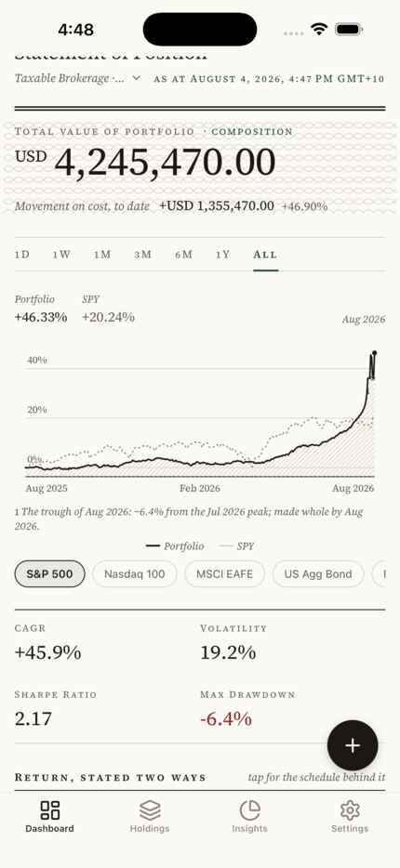Open the Holdings layers icon
Screen dimensions: 400x868
[150, 809]
